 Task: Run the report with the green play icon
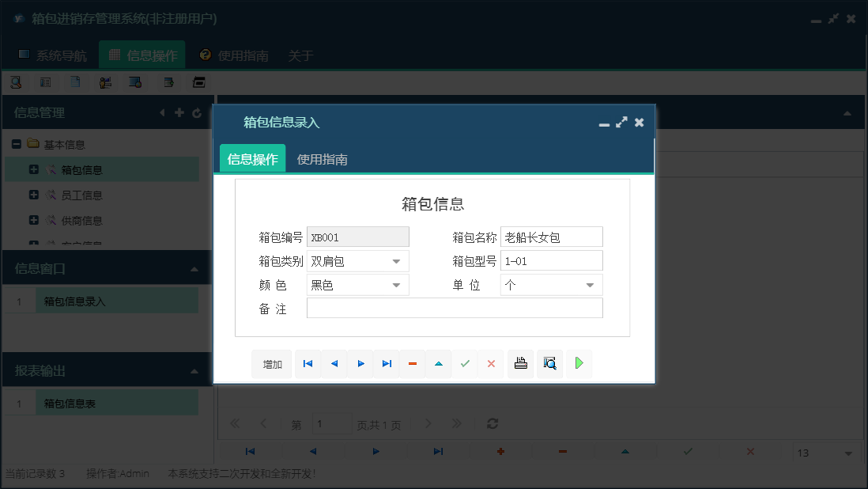click(579, 363)
